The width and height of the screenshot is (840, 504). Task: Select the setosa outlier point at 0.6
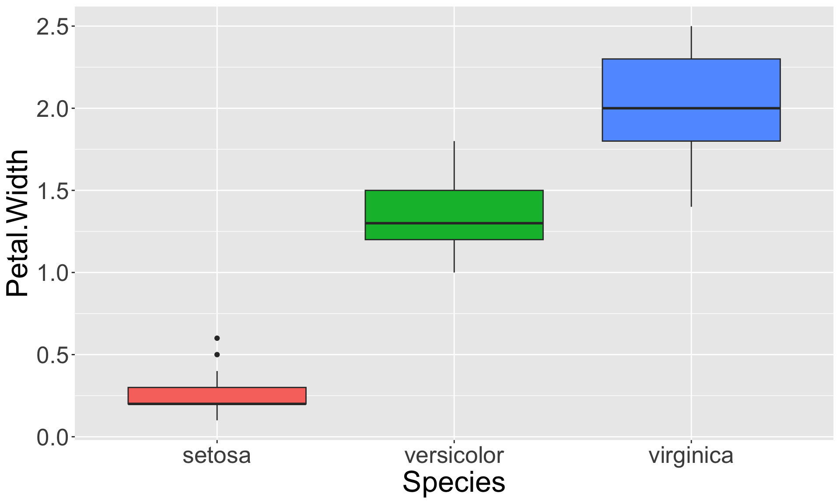[x=217, y=338]
